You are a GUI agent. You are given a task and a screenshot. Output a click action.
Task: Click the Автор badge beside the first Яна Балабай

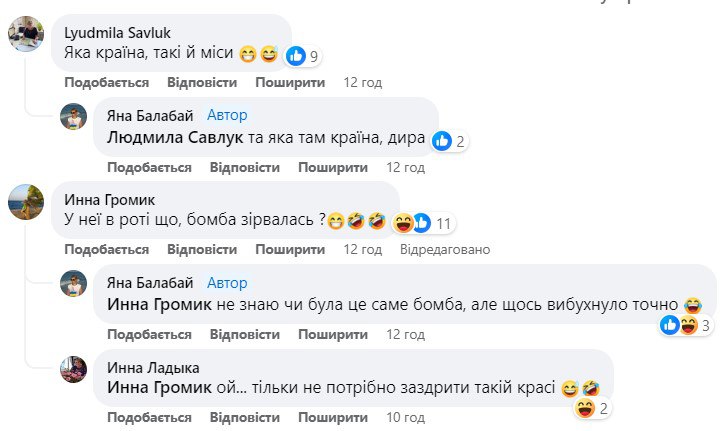tap(227, 115)
